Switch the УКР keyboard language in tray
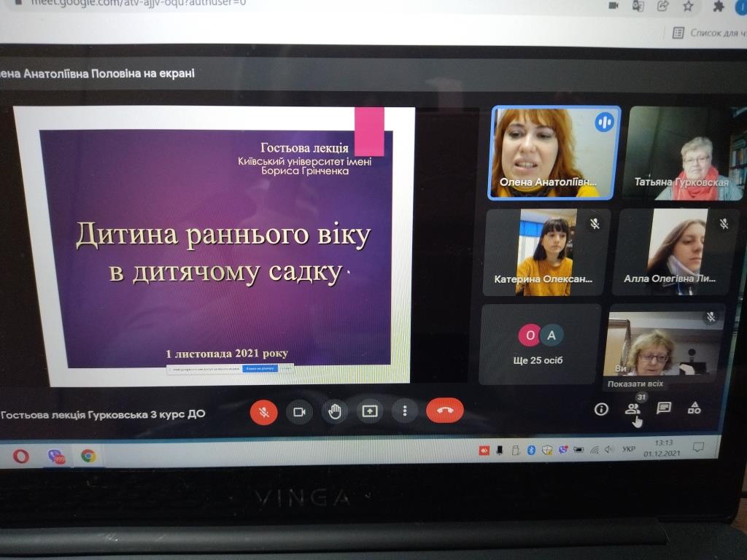The image size is (747, 560). point(628,449)
